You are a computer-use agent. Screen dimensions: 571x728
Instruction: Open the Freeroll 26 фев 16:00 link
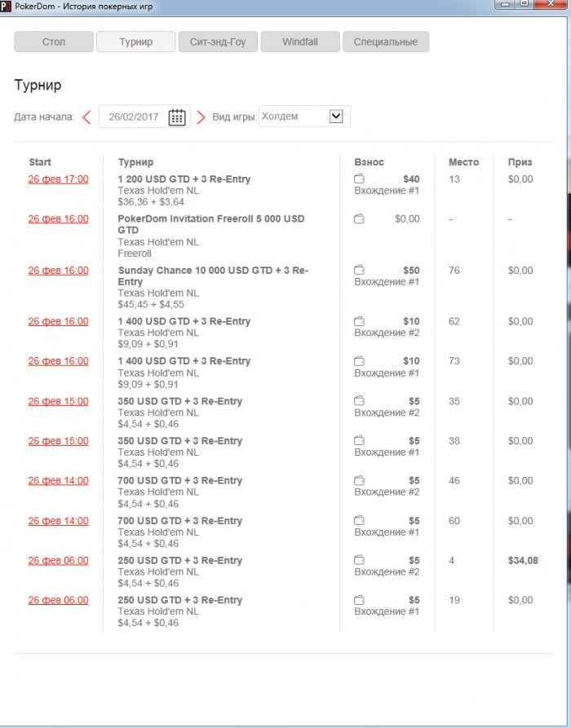click(59, 219)
